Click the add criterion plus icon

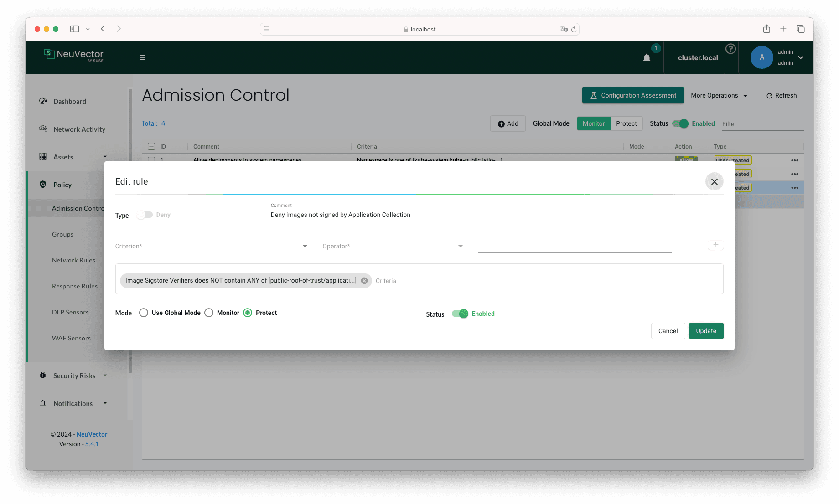point(715,245)
